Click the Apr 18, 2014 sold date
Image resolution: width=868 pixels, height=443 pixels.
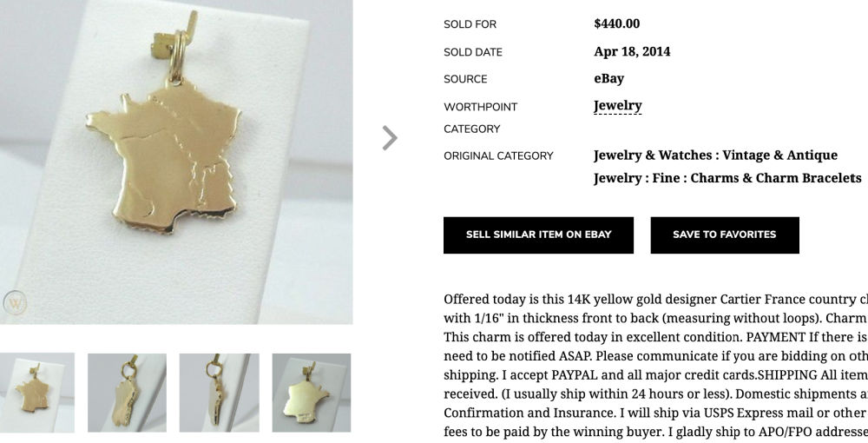[632, 51]
